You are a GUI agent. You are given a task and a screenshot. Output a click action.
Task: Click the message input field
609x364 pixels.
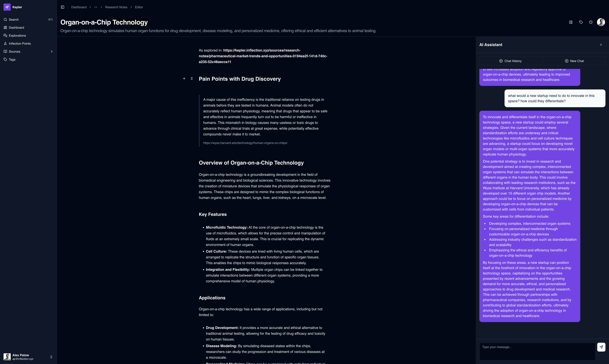[x=537, y=351]
